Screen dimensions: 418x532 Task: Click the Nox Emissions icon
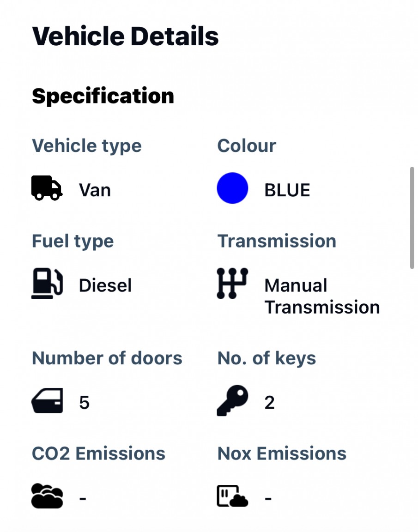(x=232, y=496)
